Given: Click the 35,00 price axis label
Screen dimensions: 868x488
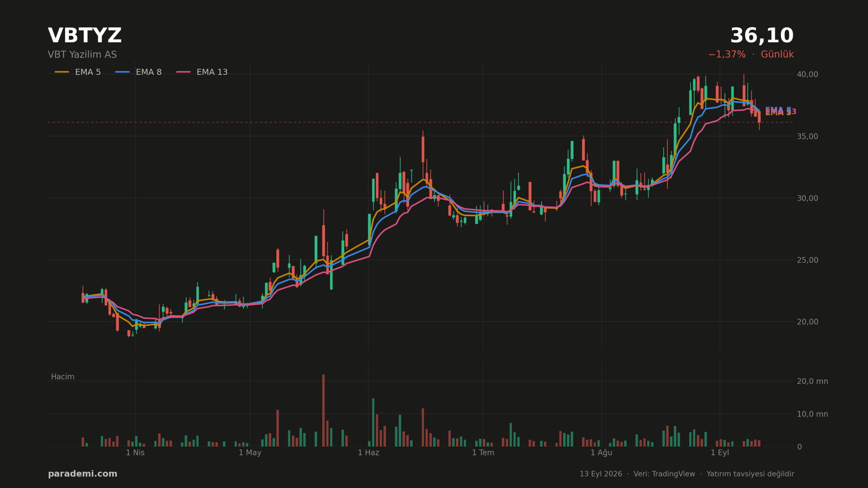Looking at the screenshot, I should 807,136.
